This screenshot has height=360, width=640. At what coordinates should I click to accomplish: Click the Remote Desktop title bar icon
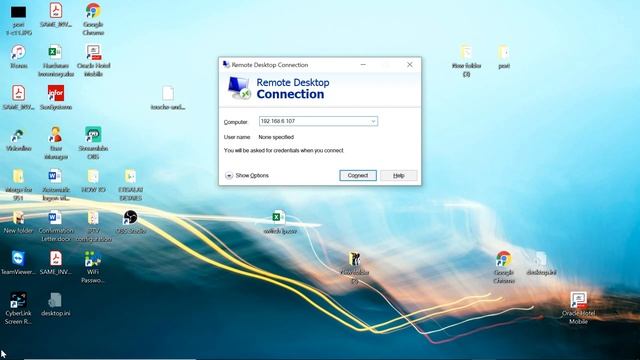pyautogui.click(x=226, y=64)
